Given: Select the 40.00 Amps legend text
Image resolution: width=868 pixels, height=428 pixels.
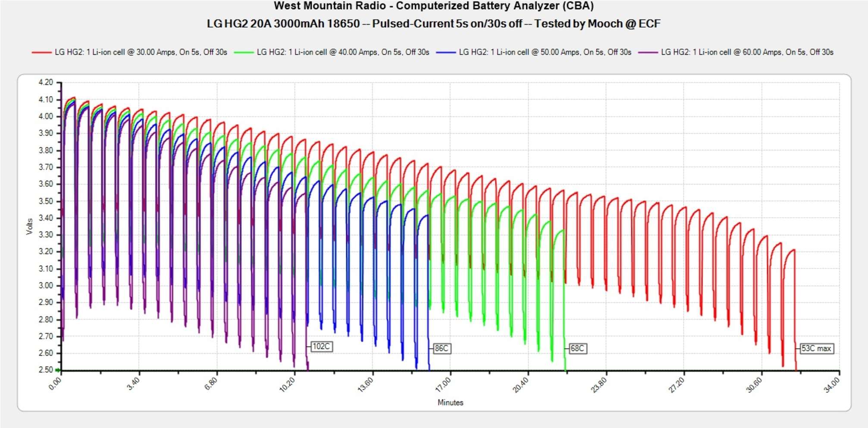Looking at the screenshot, I should 343,52.
